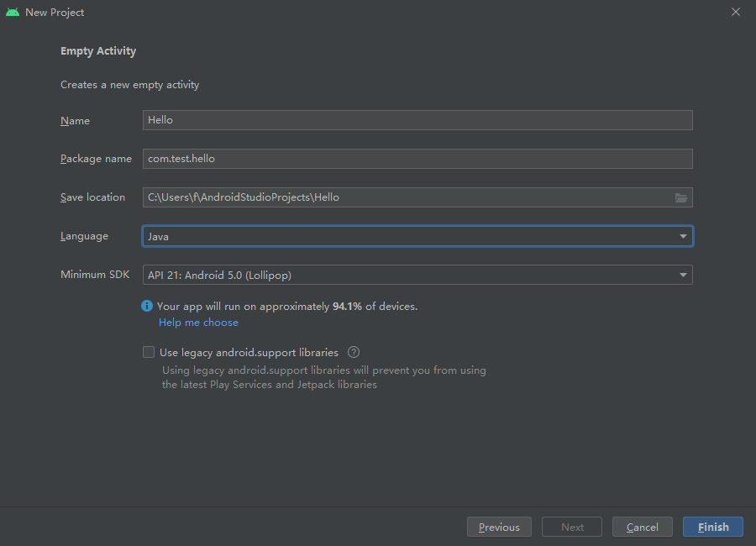Click the Language dropdown arrow
756x546 pixels.
tap(683, 236)
